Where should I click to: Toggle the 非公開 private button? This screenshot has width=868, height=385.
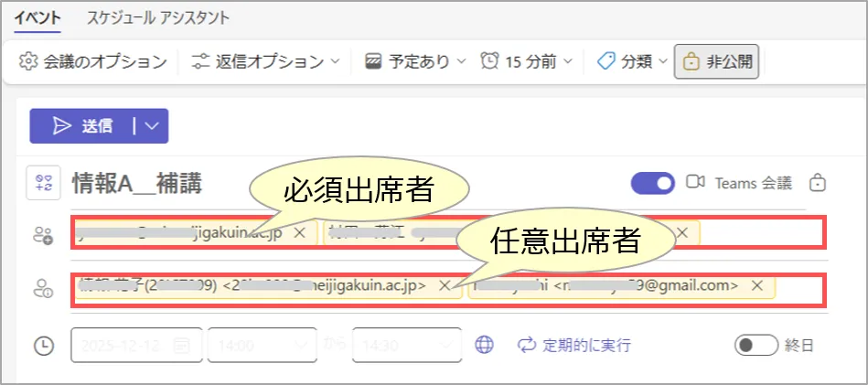716,62
